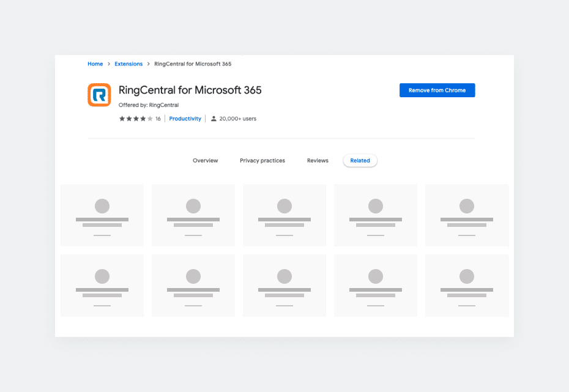Click the star rating icons

(136, 119)
